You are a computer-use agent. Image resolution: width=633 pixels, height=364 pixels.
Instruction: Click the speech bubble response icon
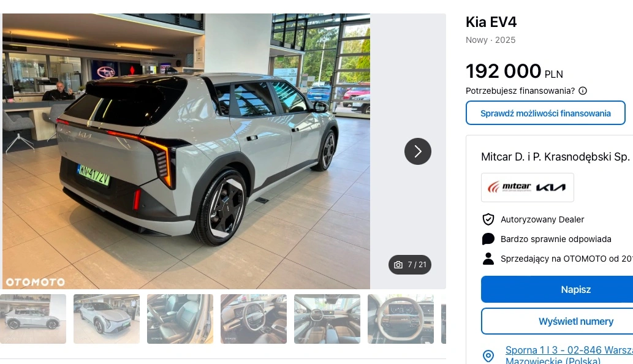[x=488, y=239]
